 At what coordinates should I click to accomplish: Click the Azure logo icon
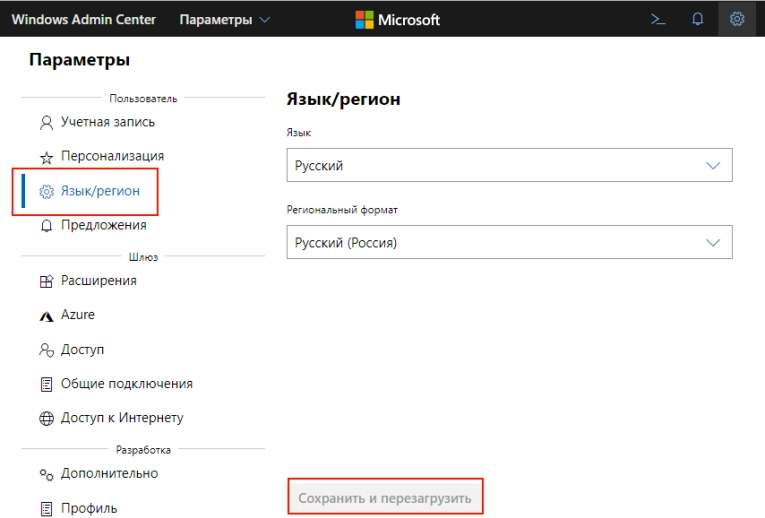[x=46, y=317]
